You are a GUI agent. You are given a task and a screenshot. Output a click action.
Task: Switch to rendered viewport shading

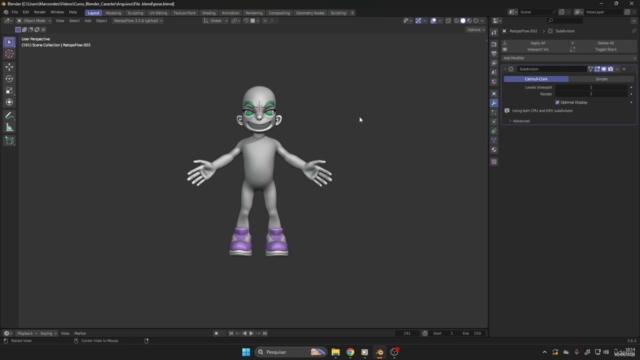tap(476, 21)
